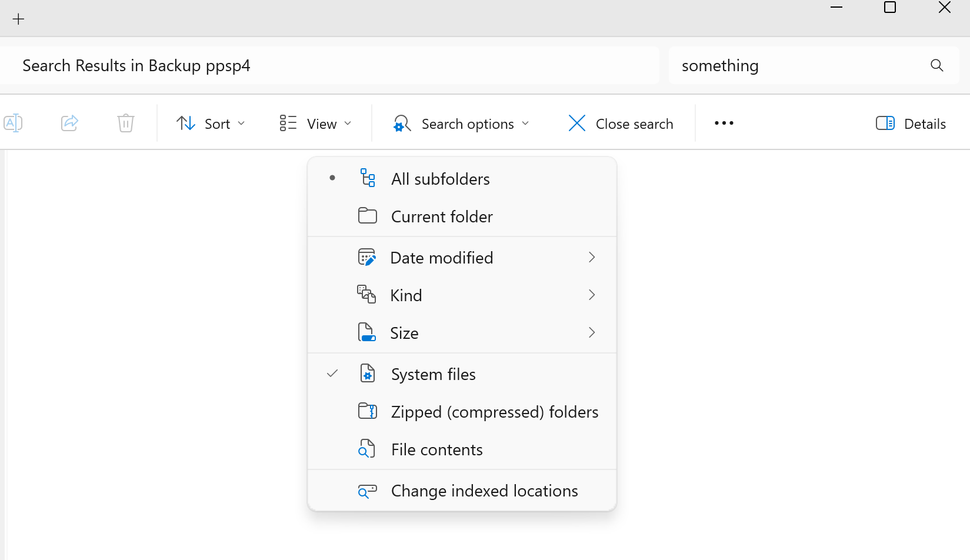Viewport: 970px width, 560px height.
Task: Expand the Sort dropdown
Action: (x=211, y=124)
